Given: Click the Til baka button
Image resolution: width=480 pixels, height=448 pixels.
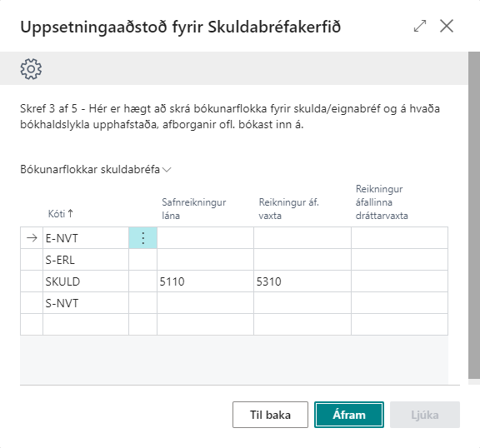Looking at the screenshot, I should [x=270, y=415].
